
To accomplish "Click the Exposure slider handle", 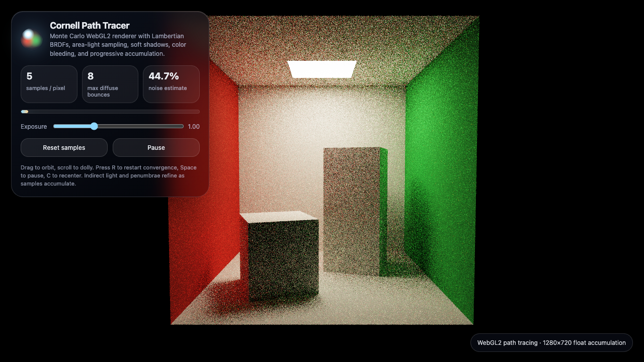I will [94, 126].
